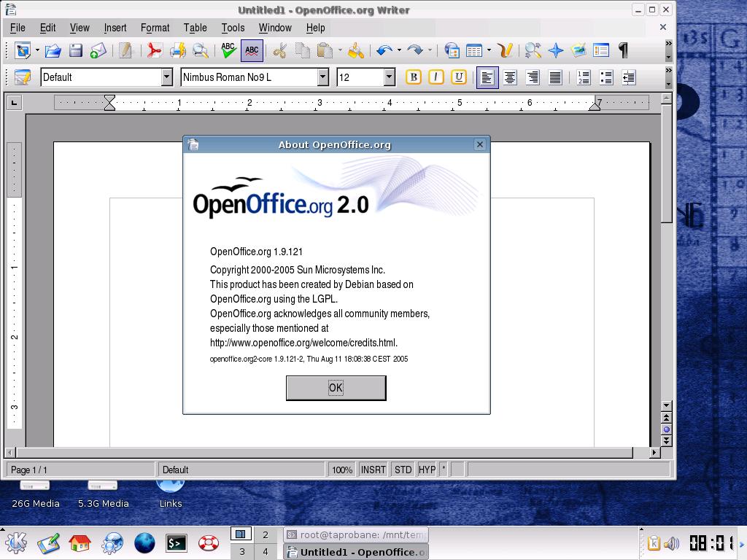This screenshot has width=747, height=560.
Task: Open the Format menu
Action: pos(155,28)
